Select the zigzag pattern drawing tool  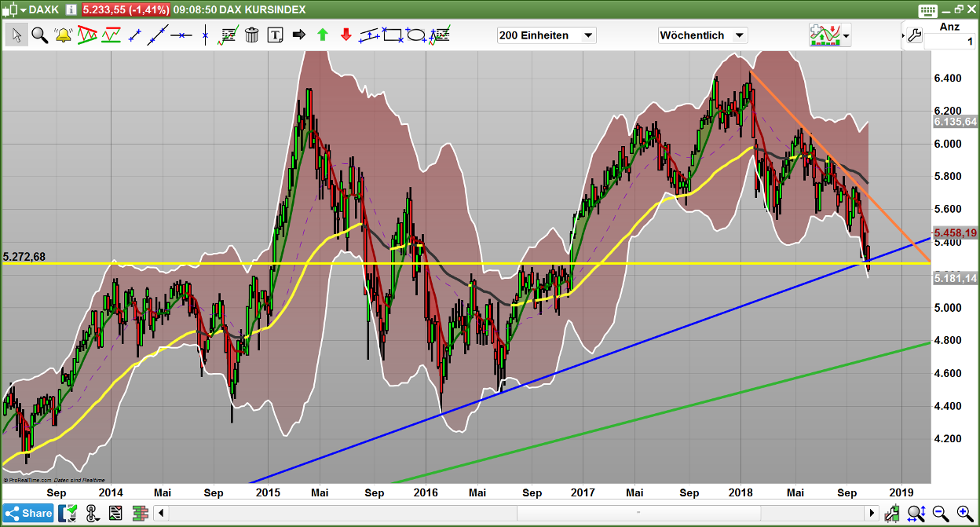click(111, 35)
